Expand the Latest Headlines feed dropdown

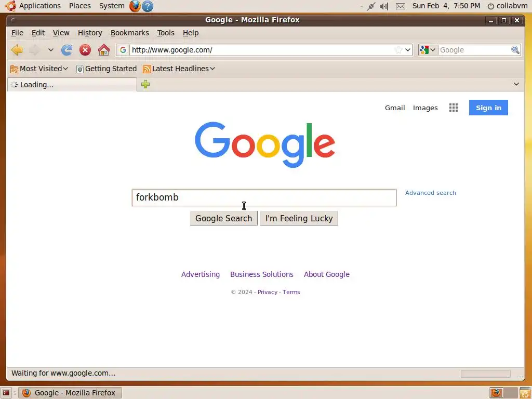179,69
